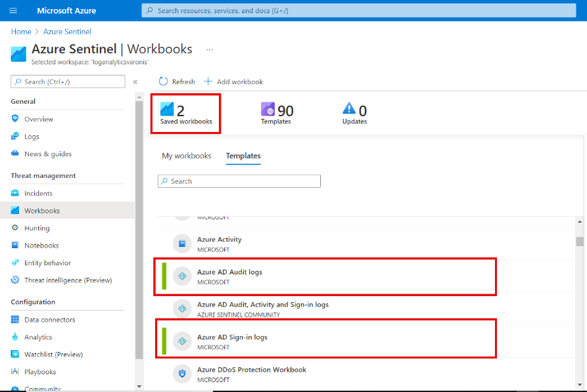Image resolution: width=587 pixels, height=392 pixels.
Task: Click the Azure AD Audit logs template icon
Action: tap(182, 276)
